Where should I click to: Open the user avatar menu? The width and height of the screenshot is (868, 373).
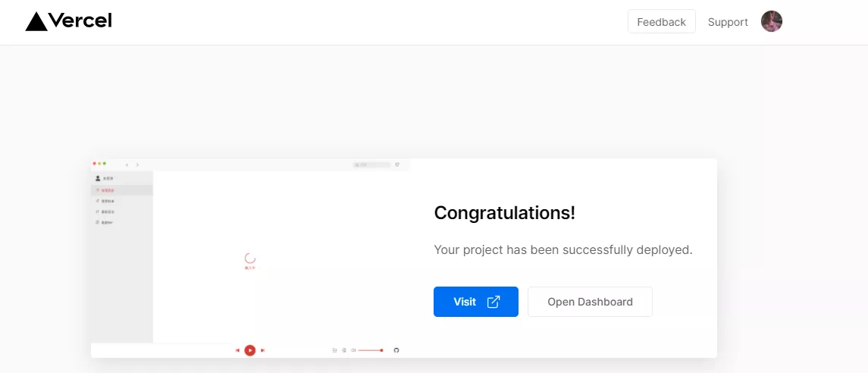click(771, 21)
